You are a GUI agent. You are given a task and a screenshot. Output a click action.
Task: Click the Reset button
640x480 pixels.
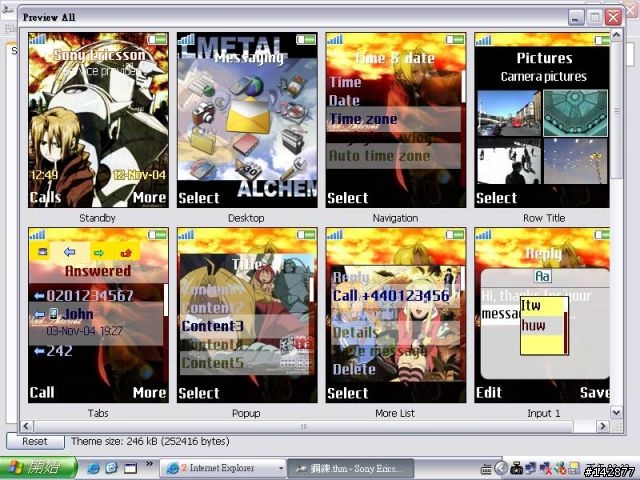35,442
